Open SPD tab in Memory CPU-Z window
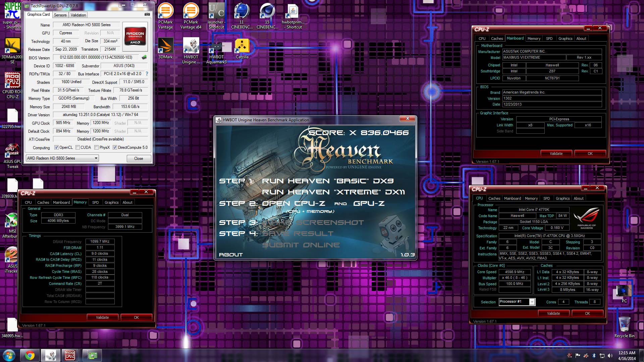Screen dimensions: 644x362 click(96, 202)
